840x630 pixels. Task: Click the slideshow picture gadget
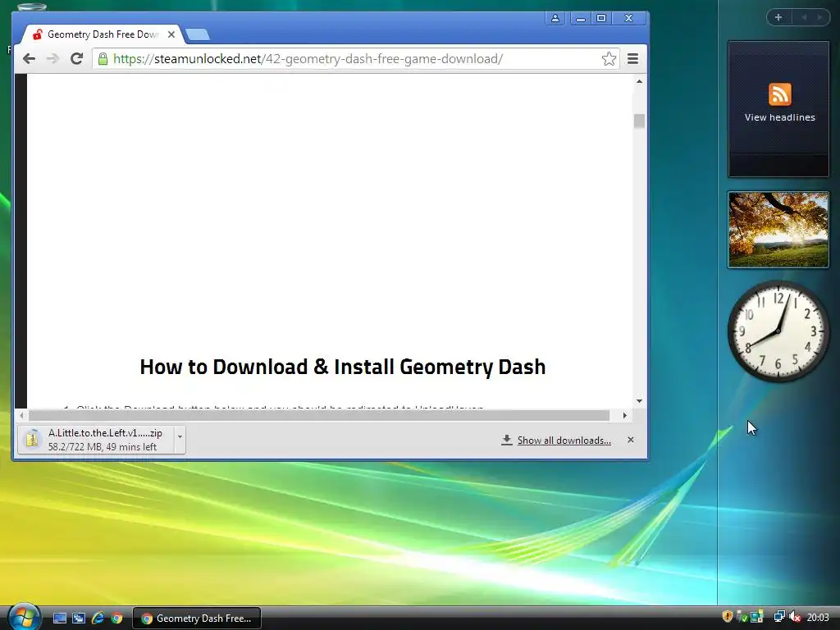pyautogui.click(x=778, y=230)
